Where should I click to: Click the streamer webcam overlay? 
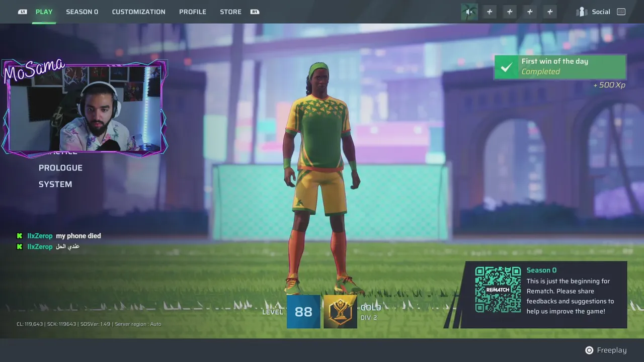pos(85,108)
